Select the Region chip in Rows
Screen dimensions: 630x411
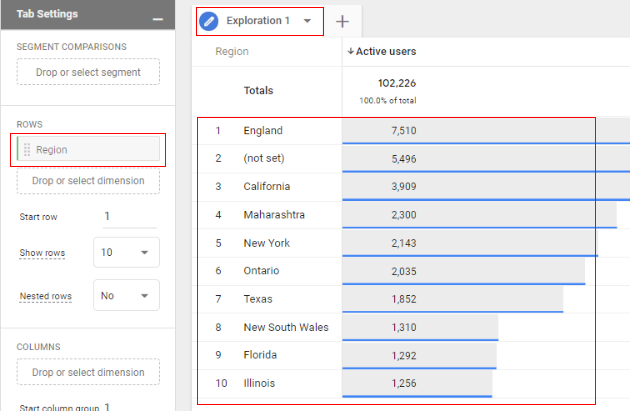tap(88, 149)
